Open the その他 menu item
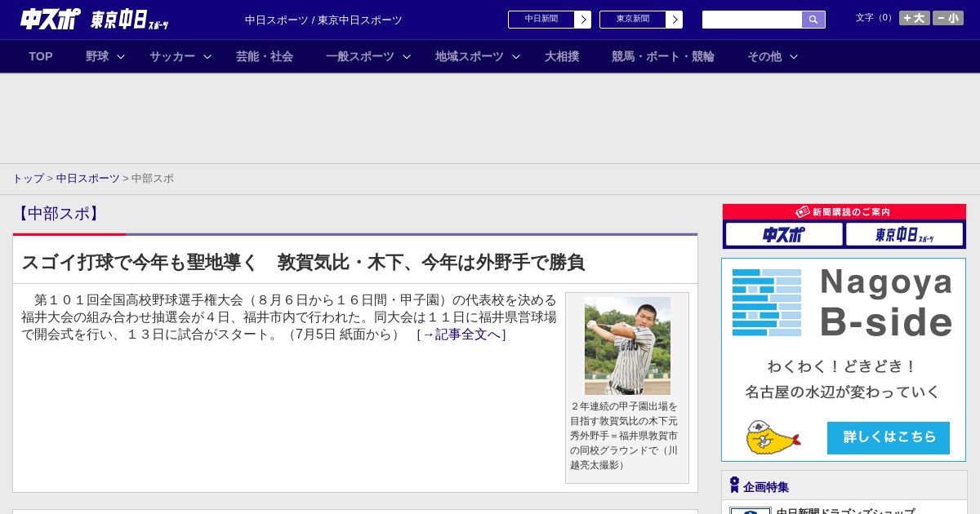980x514 pixels. point(764,56)
